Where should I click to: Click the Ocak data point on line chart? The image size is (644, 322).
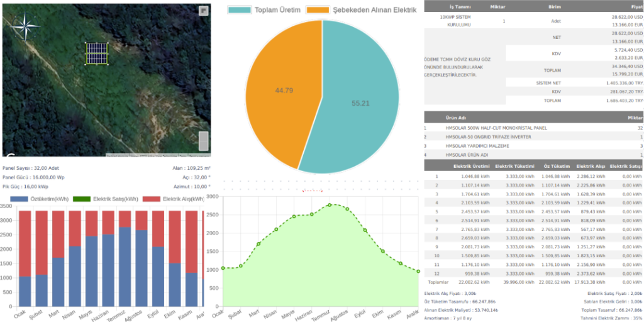(x=222, y=269)
